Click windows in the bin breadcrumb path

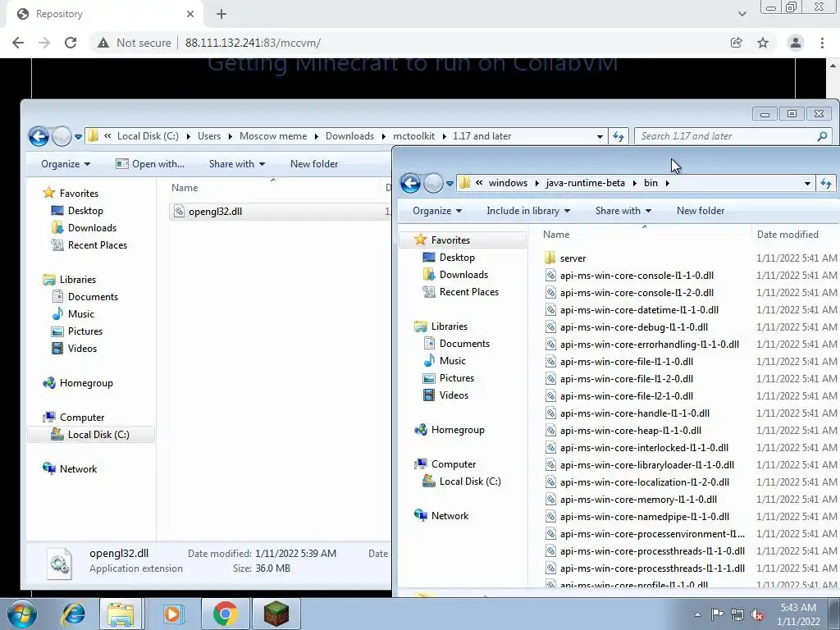tap(508, 183)
